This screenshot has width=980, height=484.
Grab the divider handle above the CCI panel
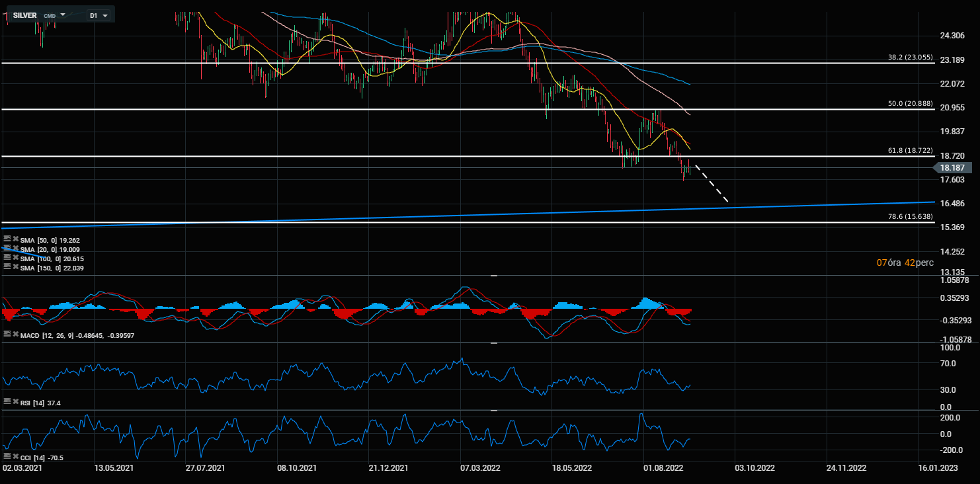click(x=493, y=411)
